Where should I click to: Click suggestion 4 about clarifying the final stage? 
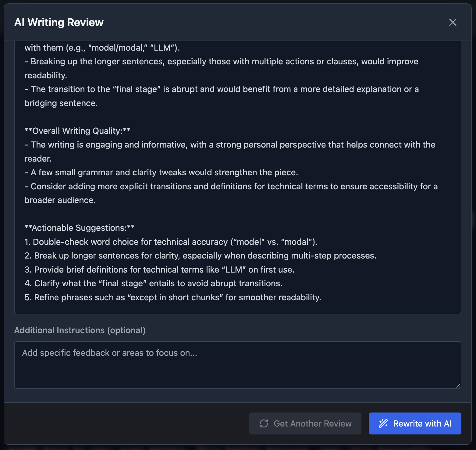153,283
